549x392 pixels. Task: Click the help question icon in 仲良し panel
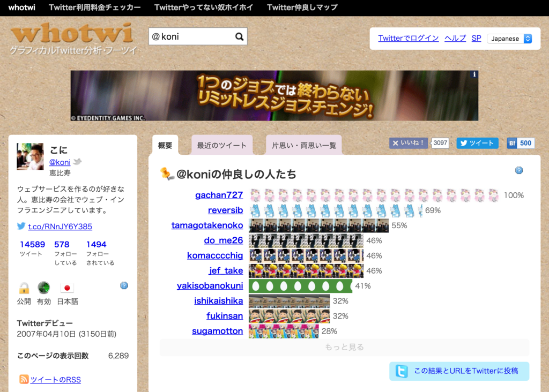coord(519,170)
